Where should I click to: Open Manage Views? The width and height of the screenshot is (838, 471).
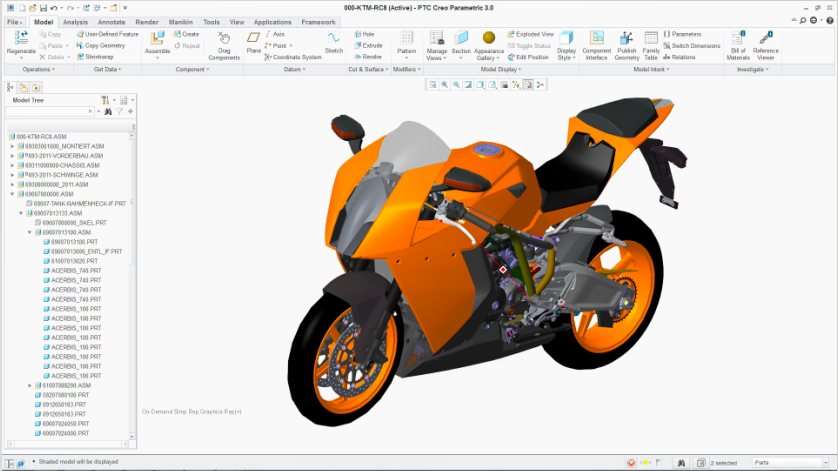click(x=437, y=45)
